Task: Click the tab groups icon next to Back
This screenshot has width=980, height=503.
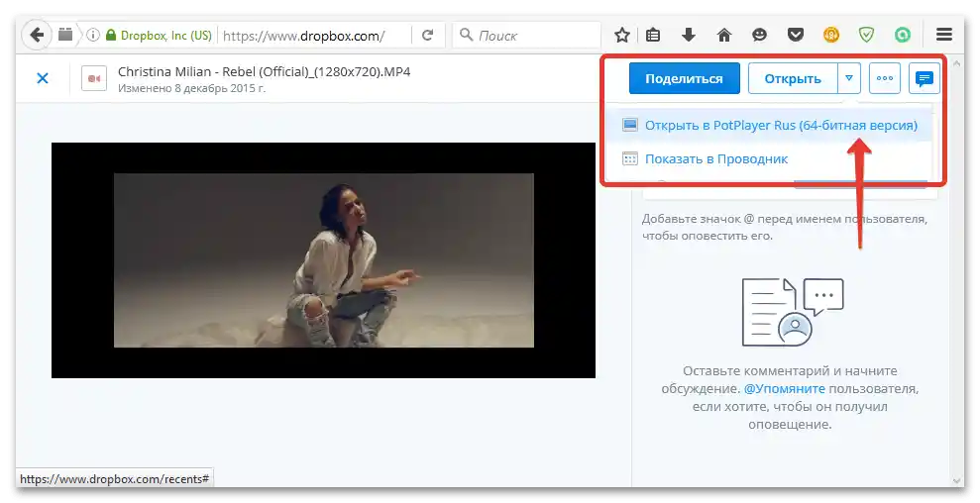Action: click(x=65, y=35)
